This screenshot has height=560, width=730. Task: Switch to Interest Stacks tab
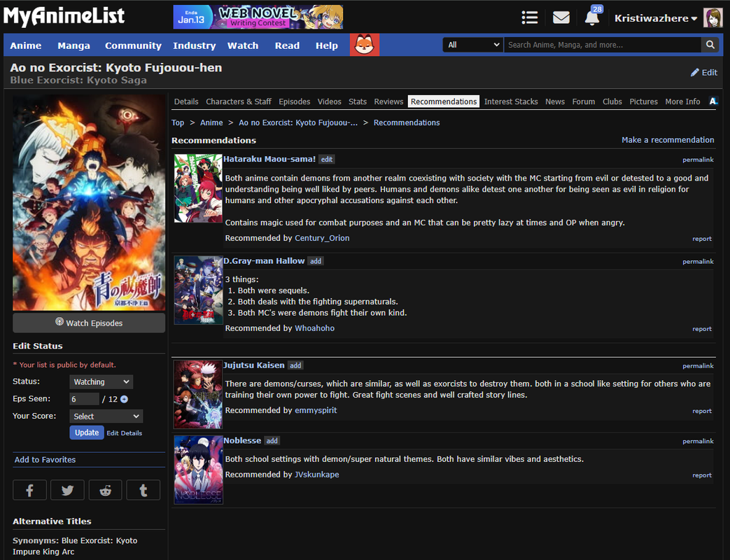pyautogui.click(x=511, y=101)
